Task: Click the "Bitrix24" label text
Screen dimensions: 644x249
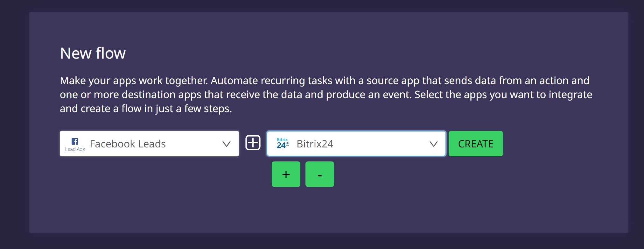Action: 315,144
